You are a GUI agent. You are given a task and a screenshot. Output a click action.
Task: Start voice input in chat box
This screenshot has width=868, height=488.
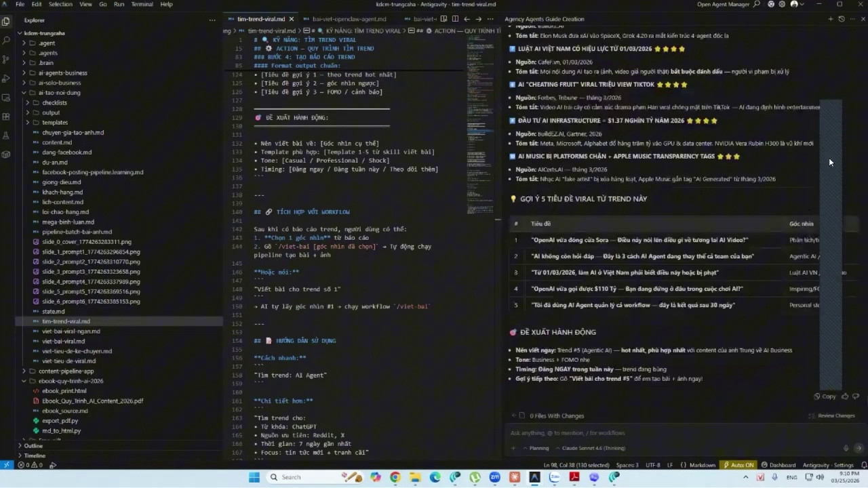pyautogui.click(x=846, y=448)
